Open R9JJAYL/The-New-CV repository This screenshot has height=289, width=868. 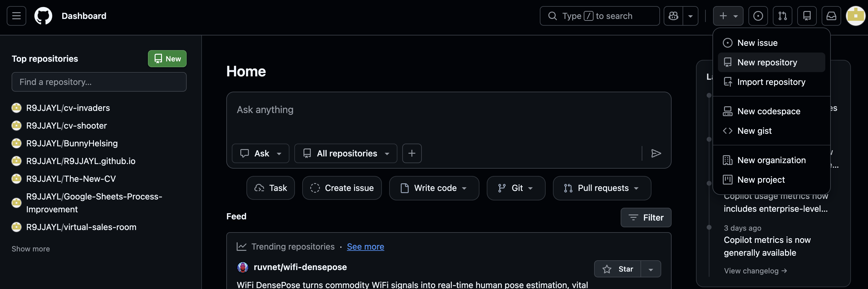click(x=71, y=179)
